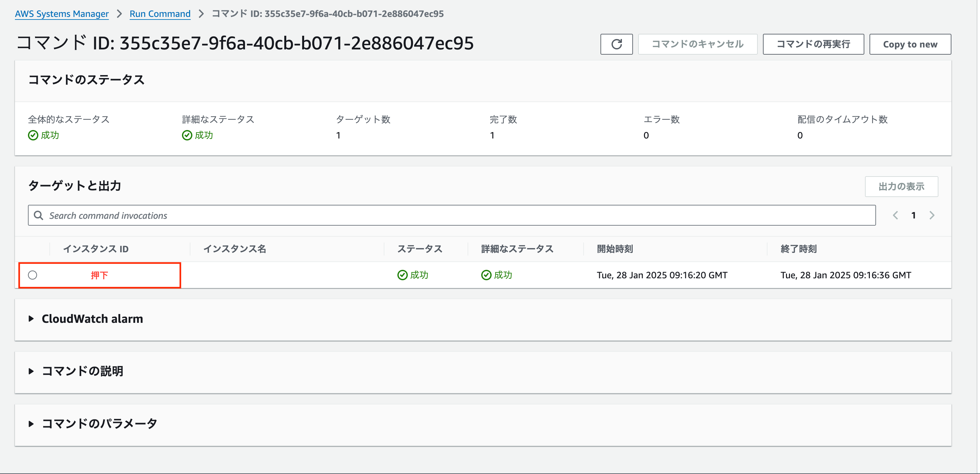Viewport: 980px width, 474px height.
Task: Go to next page arrow
Action: tap(932, 216)
